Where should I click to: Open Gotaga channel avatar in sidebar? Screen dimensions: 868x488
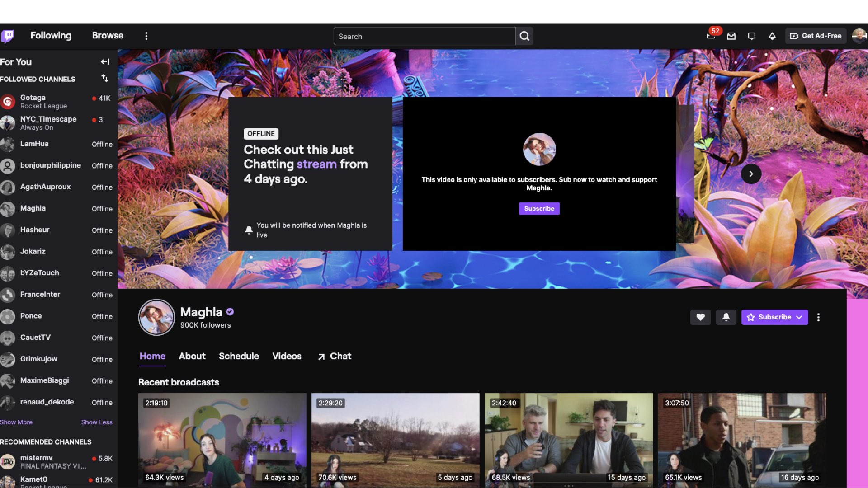8,102
